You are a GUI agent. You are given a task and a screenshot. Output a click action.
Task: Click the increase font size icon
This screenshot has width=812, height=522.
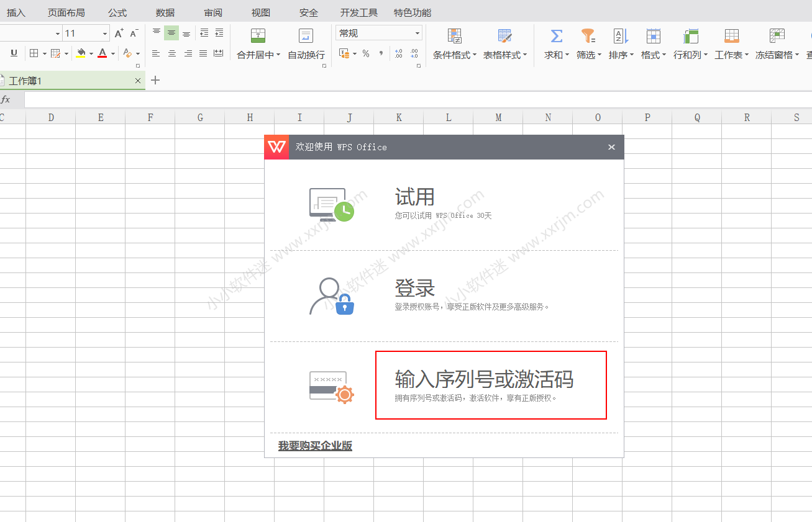click(119, 34)
